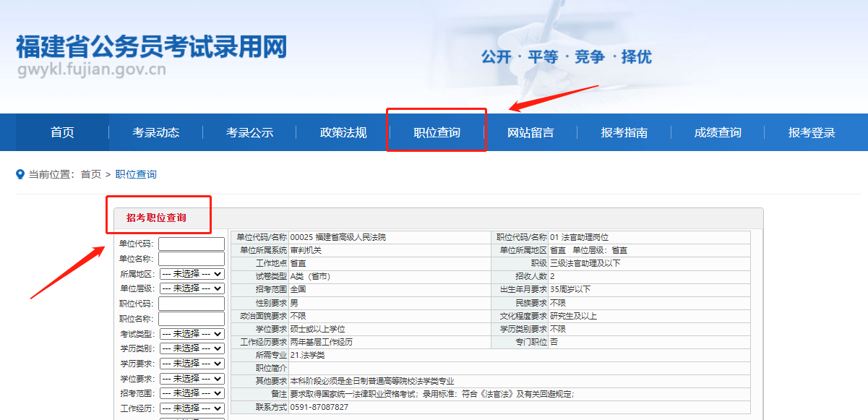
Task: Click 报考登录 in the nav bar
Action: (x=812, y=133)
